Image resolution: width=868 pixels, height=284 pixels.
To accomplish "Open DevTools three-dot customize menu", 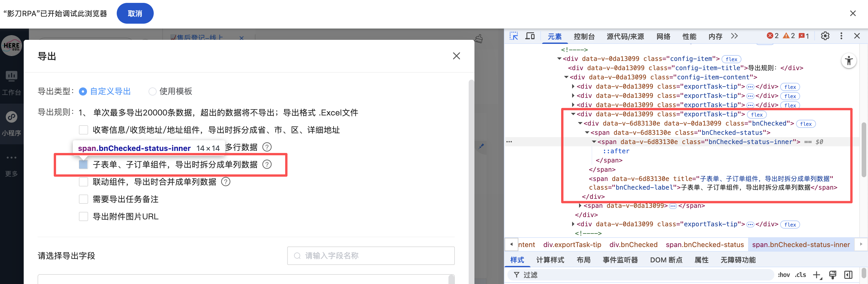I will [x=841, y=36].
